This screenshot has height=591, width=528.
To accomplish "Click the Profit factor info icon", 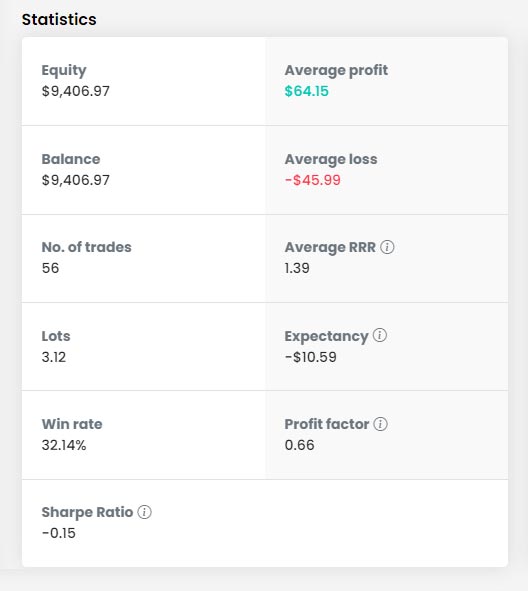I will 380,424.
